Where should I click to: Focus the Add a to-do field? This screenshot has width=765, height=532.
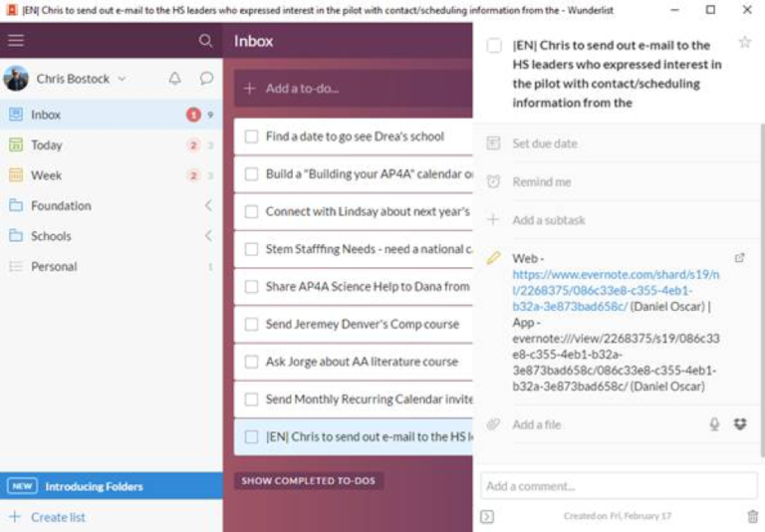[x=354, y=89]
